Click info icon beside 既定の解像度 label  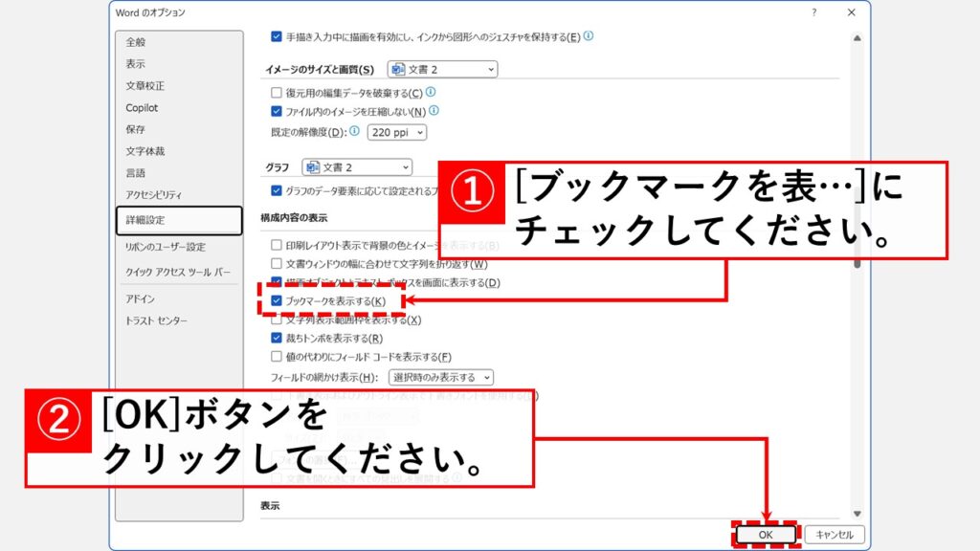[x=354, y=130]
